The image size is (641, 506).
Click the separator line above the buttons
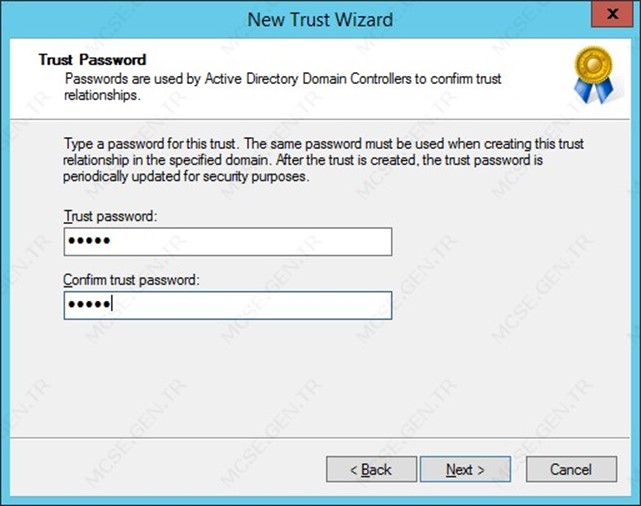pyautogui.click(x=320, y=438)
